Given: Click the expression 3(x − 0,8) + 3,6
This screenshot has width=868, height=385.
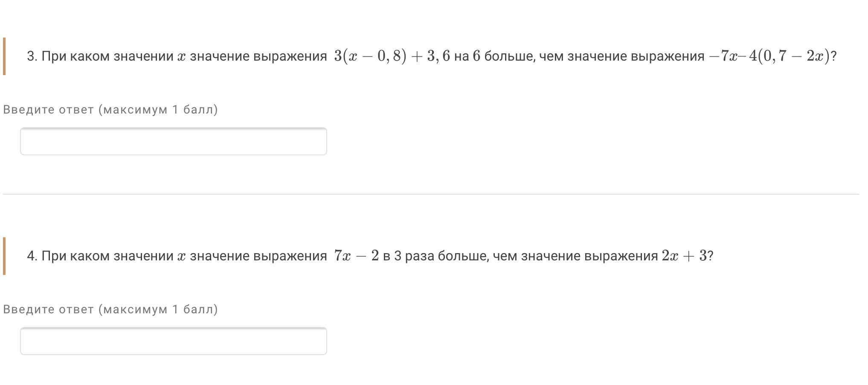Looking at the screenshot, I should coord(392,56).
